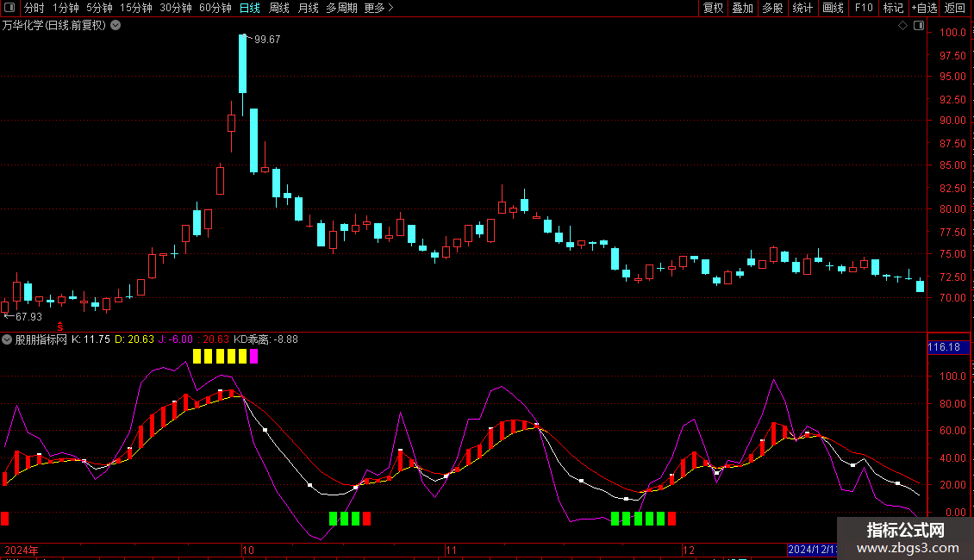Click the 67.93 low price label
The height and width of the screenshot is (560, 974).
click(x=28, y=317)
